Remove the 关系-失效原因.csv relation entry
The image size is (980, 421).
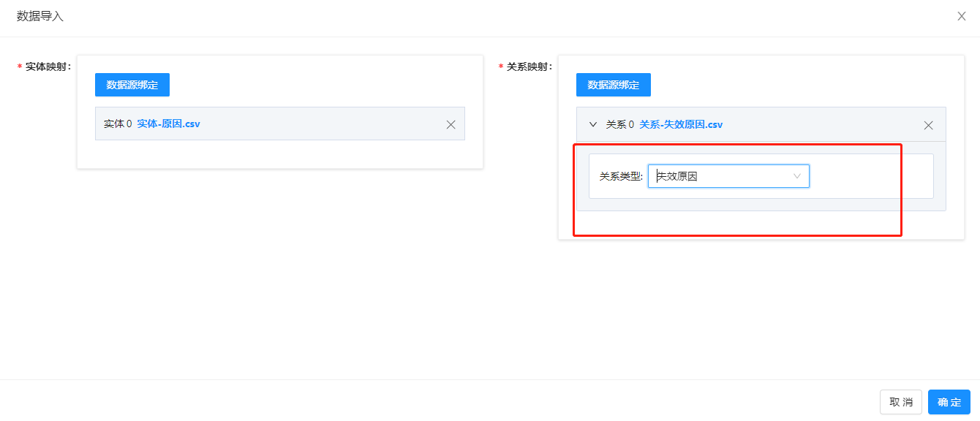tap(929, 125)
